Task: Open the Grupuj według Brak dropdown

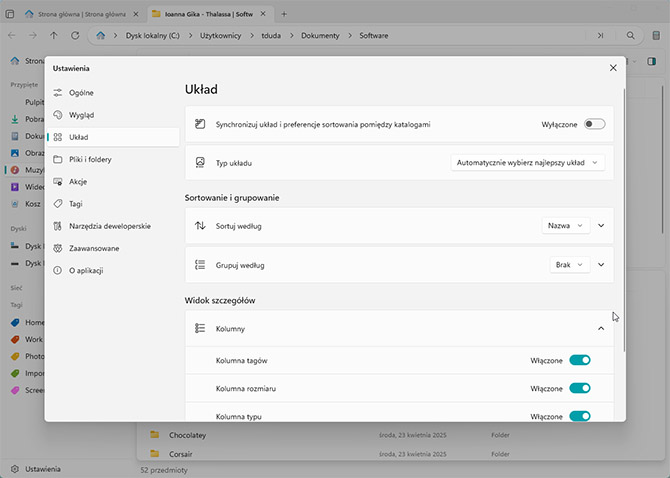Action: point(569,265)
